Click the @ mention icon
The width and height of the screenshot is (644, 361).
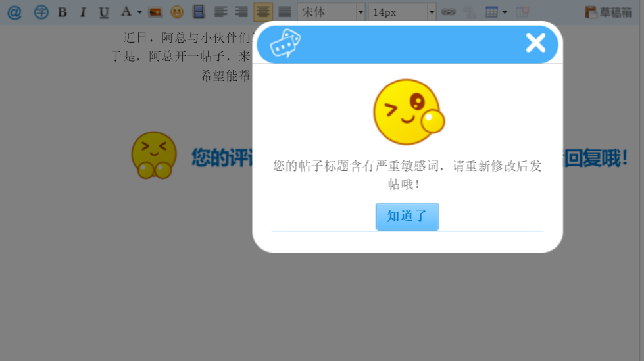pyautogui.click(x=14, y=12)
